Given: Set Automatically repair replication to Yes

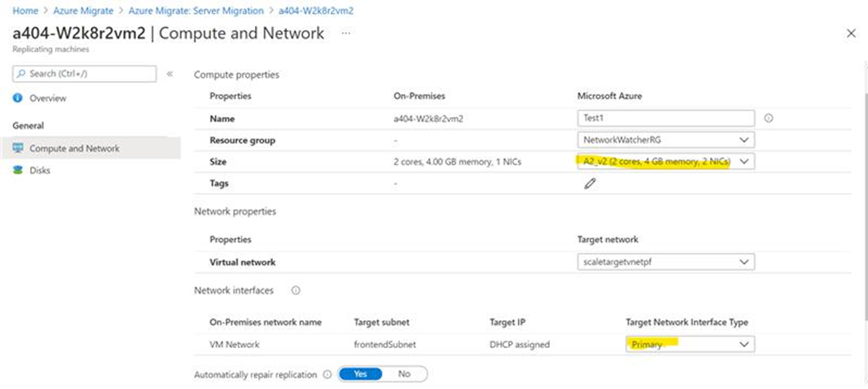Looking at the screenshot, I should [x=361, y=374].
